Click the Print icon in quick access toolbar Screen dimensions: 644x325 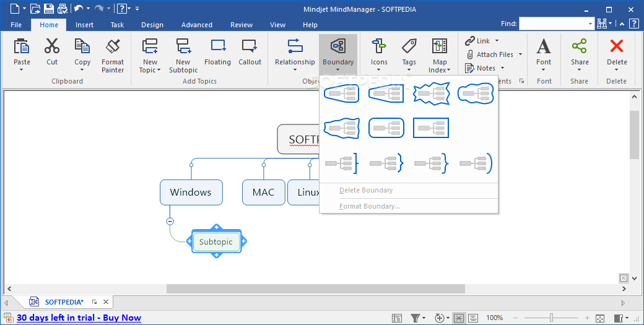[62, 8]
